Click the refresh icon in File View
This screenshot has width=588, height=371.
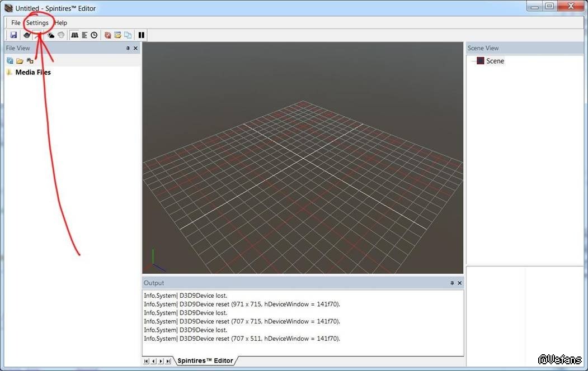[10, 60]
